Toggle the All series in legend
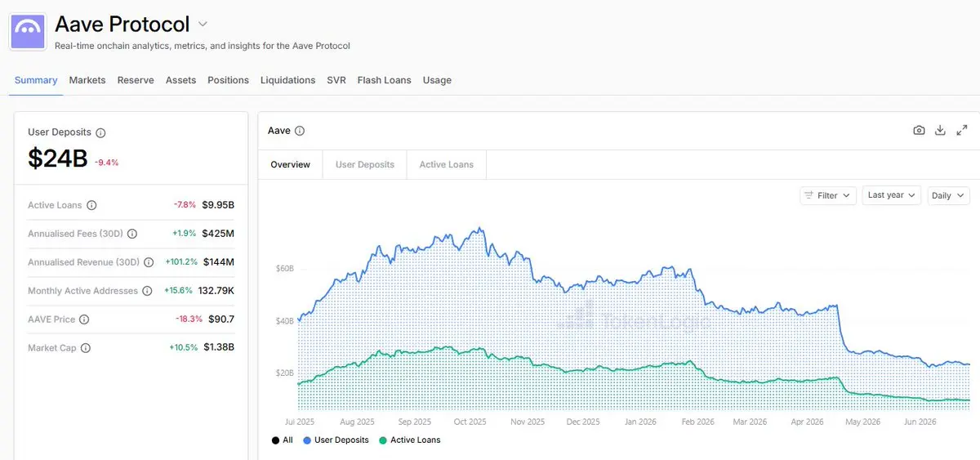Screen dimensions: 980x460 [x=282, y=440]
